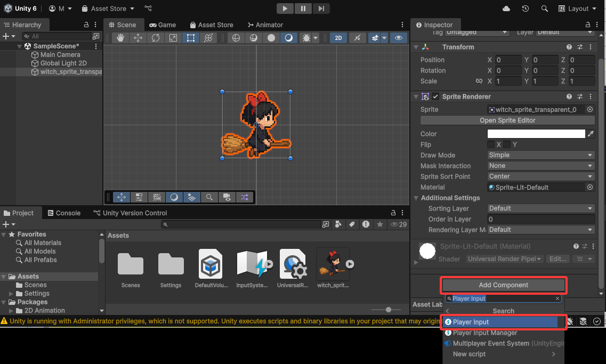Choose New script in component list
Viewport: 606px width, 364px height.
(x=503, y=354)
